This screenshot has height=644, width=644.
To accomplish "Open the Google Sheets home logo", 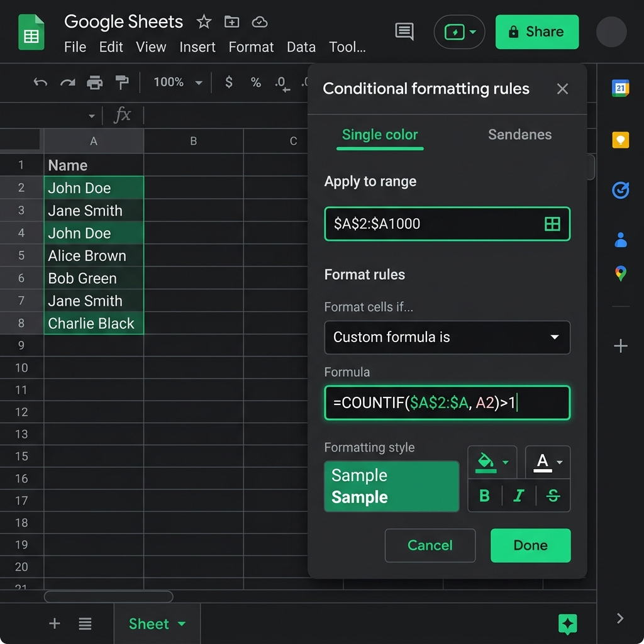I will click(31, 33).
